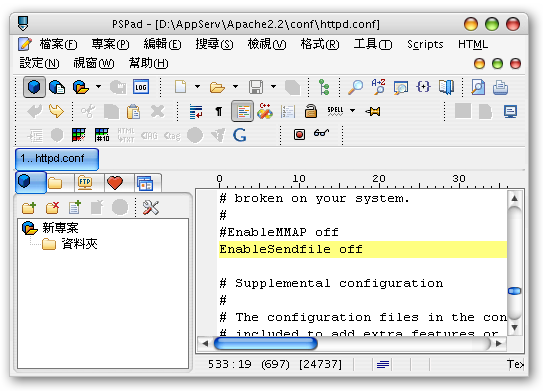The image size is (543, 391).
Task: Click the #EnableMMAP off line
Action: point(279,232)
